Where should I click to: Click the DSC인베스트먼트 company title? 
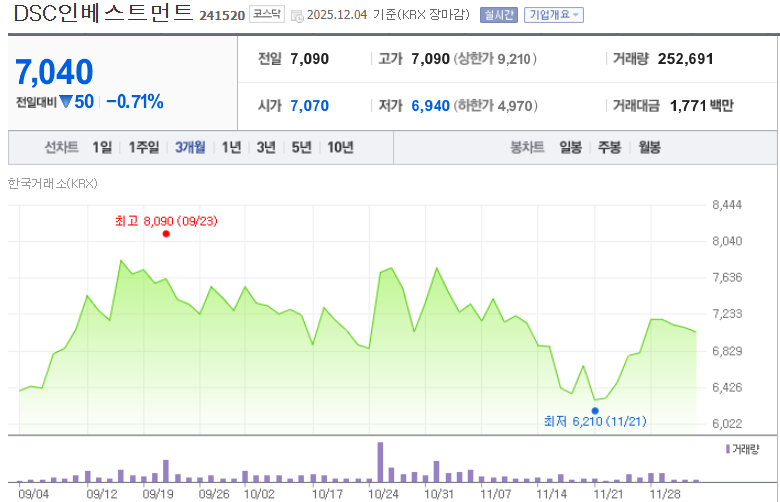point(103,13)
